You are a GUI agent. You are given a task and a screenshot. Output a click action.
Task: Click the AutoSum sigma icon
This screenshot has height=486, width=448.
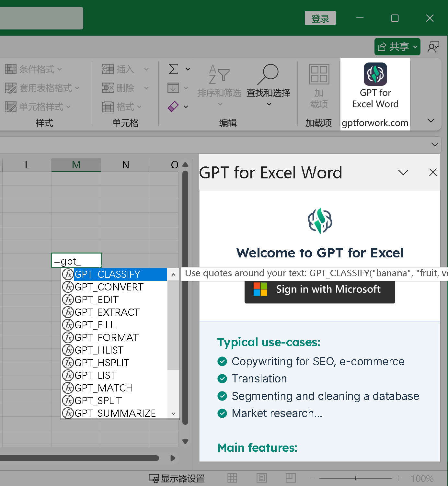(173, 69)
